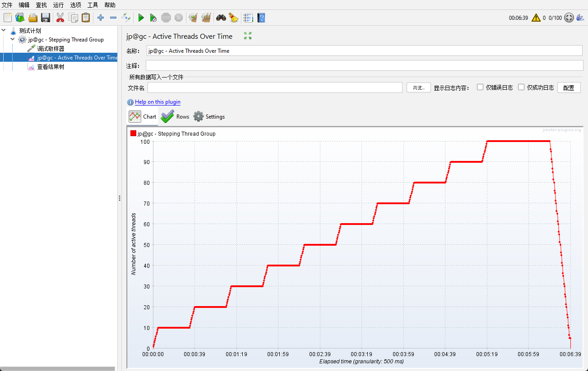The width and height of the screenshot is (588, 371).
Task: Click the 文件名 filename input field
Action: click(x=275, y=87)
